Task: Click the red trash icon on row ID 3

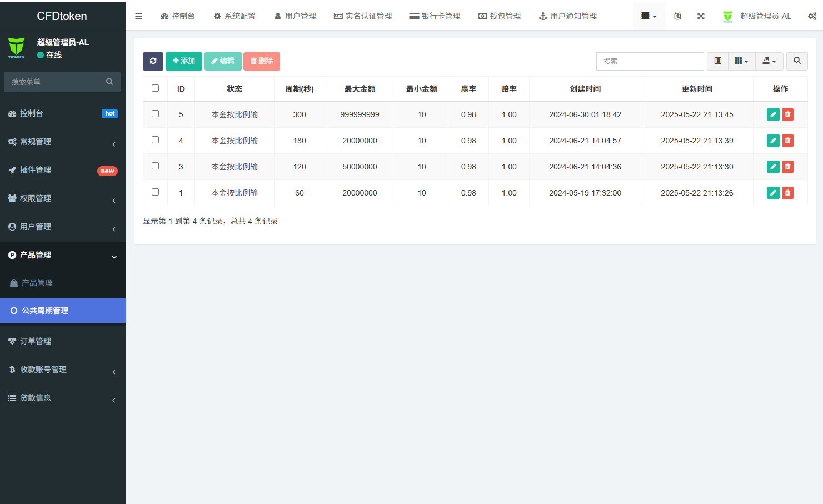Action: point(787,166)
